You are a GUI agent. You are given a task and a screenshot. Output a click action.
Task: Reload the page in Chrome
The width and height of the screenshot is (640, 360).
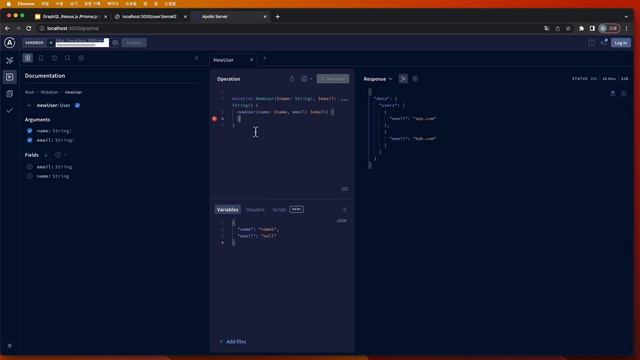(29, 29)
